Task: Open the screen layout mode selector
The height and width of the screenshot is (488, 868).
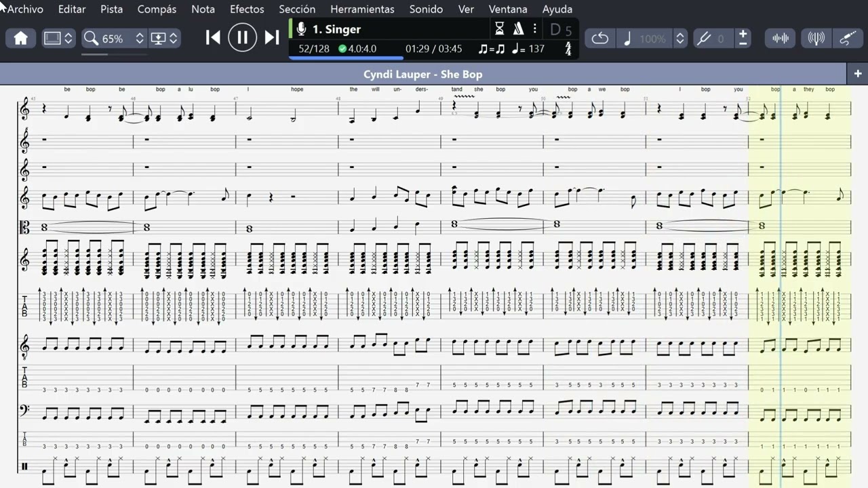Action: click(x=58, y=39)
